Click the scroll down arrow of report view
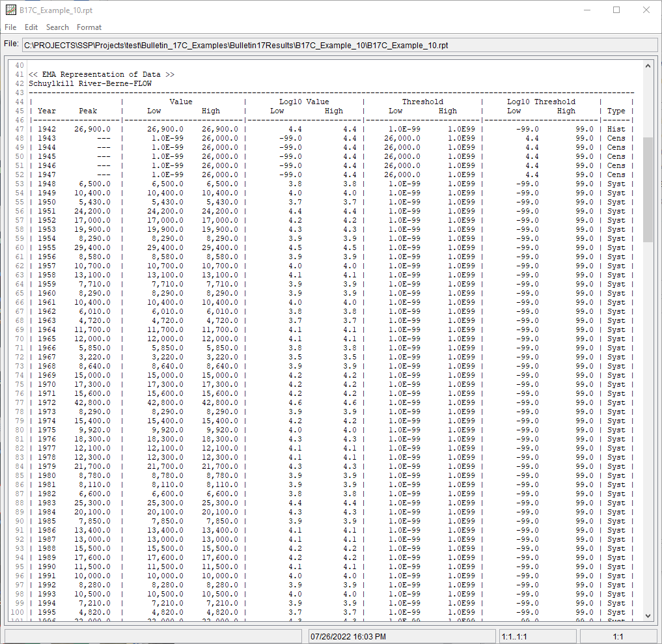Viewport: 662px width, 644px height. 648,616
